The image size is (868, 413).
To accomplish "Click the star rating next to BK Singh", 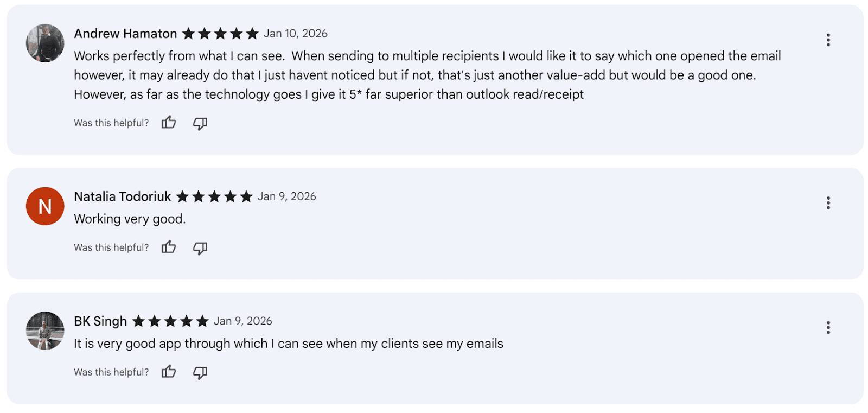I will tap(170, 321).
